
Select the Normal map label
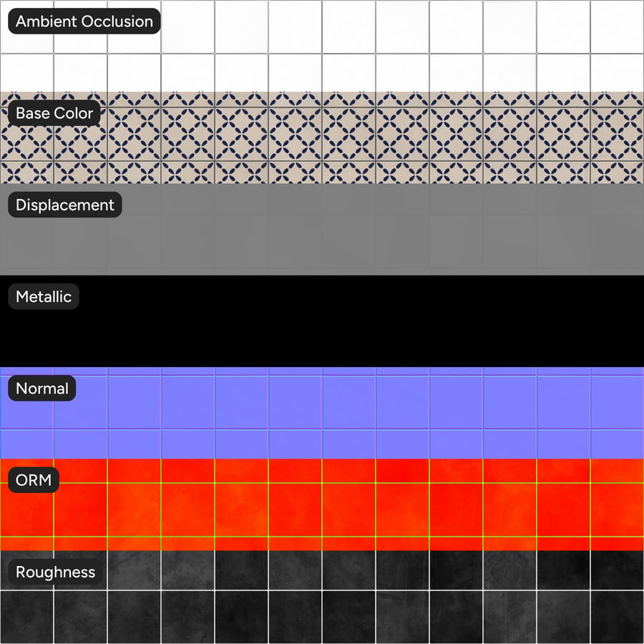(42, 388)
